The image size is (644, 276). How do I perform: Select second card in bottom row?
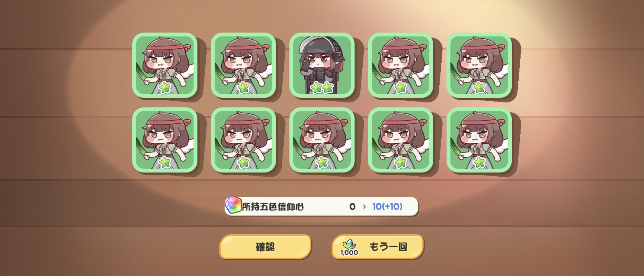tap(243, 140)
